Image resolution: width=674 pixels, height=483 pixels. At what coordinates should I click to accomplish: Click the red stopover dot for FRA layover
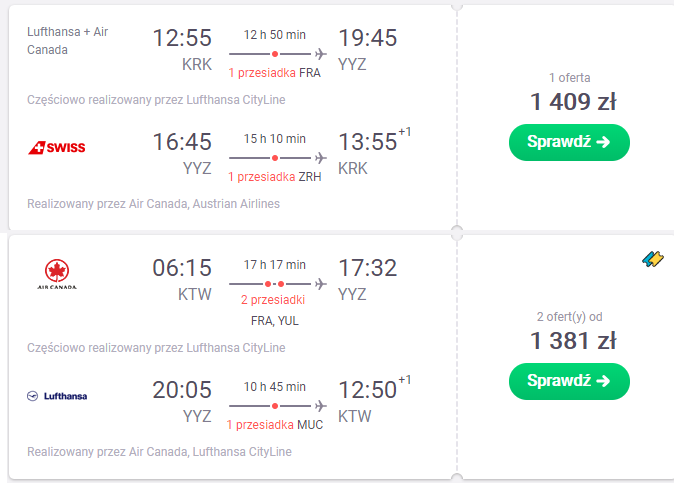pos(275,54)
